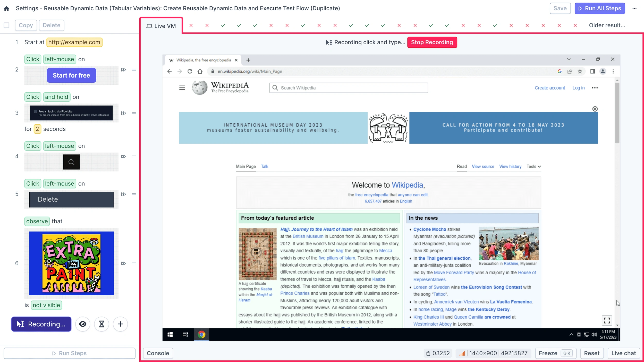Click the Run All Steps button
This screenshot has width=644, height=362.
600,9
